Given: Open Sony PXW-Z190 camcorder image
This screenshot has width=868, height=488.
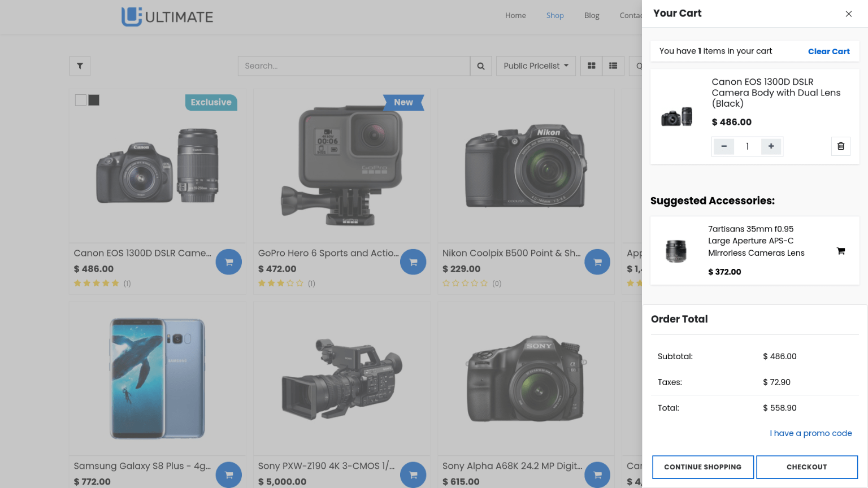Looking at the screenshot, I should pyautogui.click(x=342, y=378).
